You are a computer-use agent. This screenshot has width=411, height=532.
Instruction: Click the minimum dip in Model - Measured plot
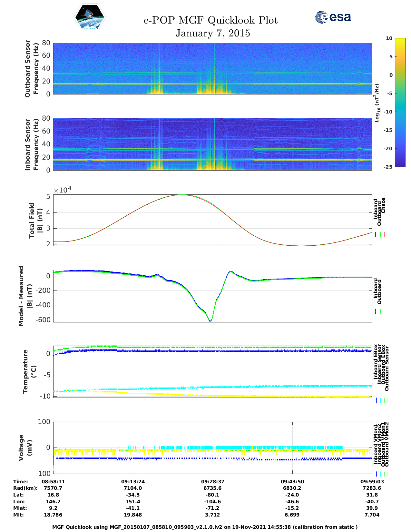coord(210,321)
